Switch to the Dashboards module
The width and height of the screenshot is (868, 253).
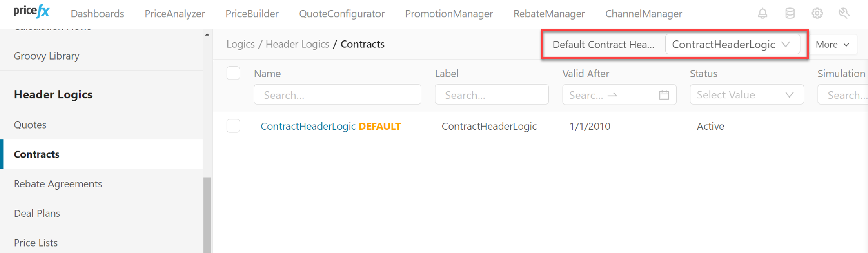pyautogui.click(x=97, y=14)
